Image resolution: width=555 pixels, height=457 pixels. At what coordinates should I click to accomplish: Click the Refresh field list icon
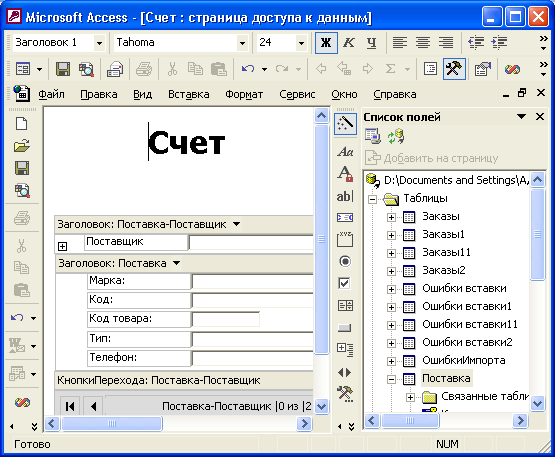pyautogui.click(x=396, y=137)
